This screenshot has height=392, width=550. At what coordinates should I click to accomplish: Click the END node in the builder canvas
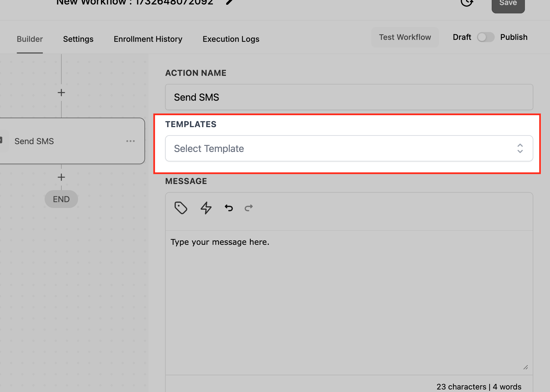pos(61,199)
